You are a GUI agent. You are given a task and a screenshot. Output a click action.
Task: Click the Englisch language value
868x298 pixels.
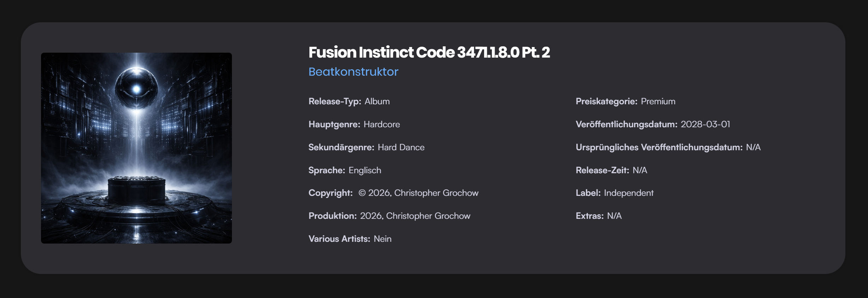365,170
